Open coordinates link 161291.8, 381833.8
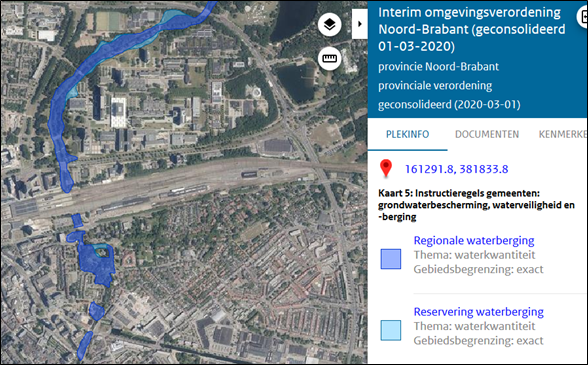The image size is (588, 365). click(456, 169)
